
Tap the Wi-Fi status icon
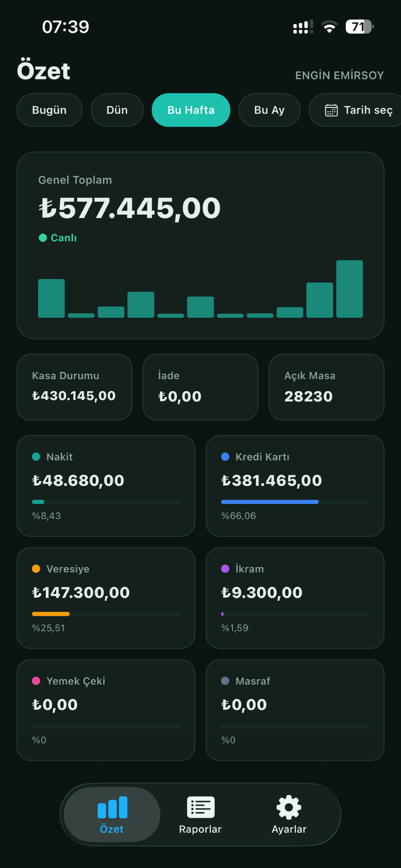[329, 27]
